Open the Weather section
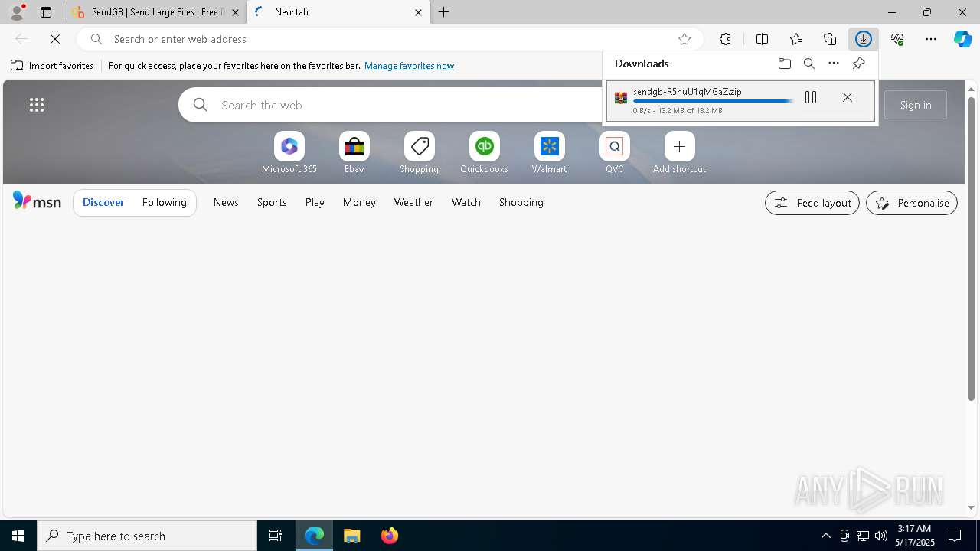 tap(413, 202)
